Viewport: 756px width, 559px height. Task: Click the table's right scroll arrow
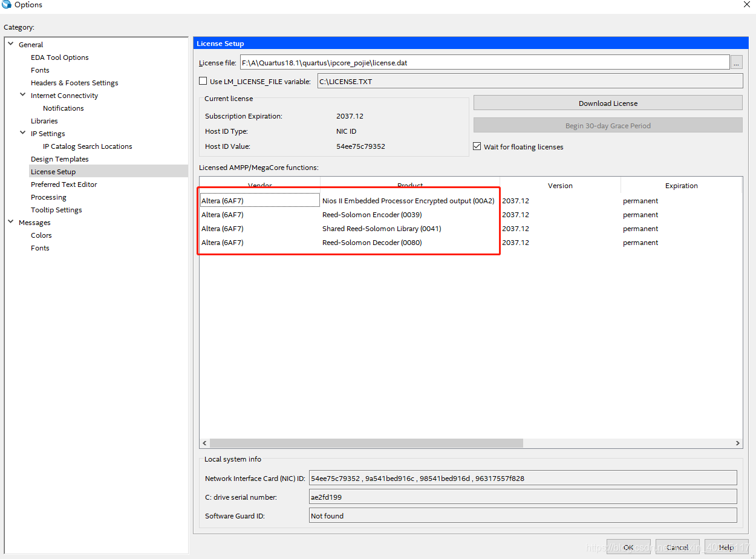[x=737, y=443]
